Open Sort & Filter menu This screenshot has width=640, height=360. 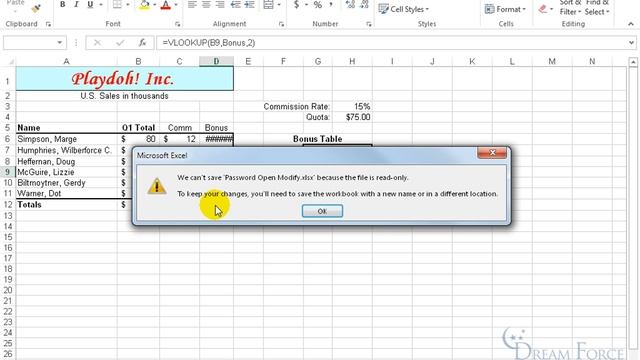pyautogui.click(x=570, y=7)
